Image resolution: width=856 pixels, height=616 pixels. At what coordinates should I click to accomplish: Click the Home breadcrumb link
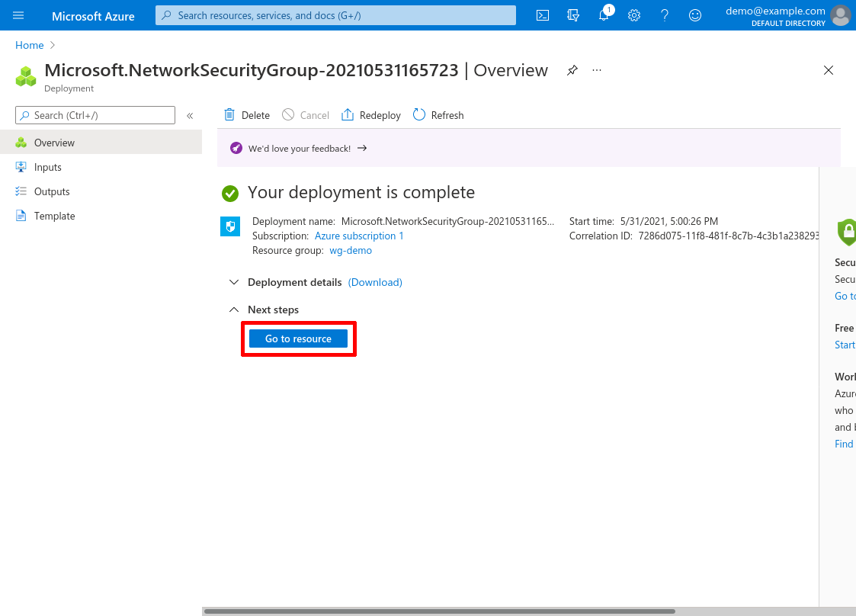pos(30,45)
